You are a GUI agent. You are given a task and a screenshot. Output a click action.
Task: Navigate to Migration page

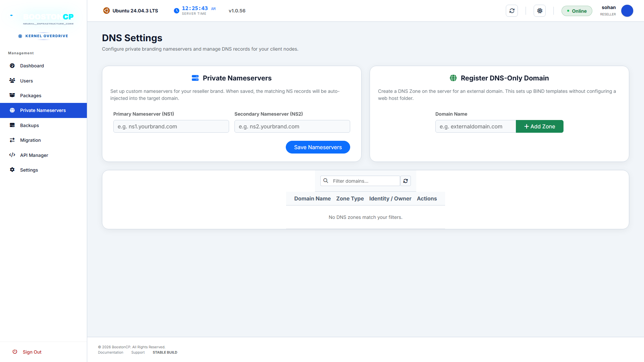point(44,140)
